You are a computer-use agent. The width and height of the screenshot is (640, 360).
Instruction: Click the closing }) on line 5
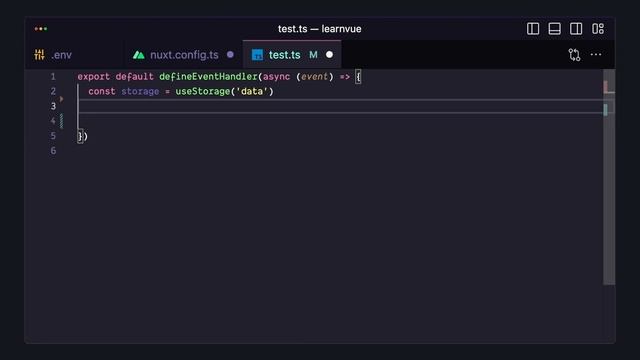click(x=82, y=136)
